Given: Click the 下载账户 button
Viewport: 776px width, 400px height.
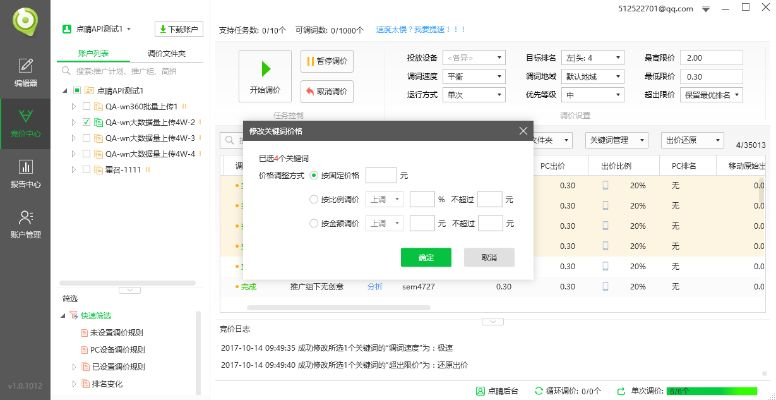Looking at the screenshot, I should (179, 29).
